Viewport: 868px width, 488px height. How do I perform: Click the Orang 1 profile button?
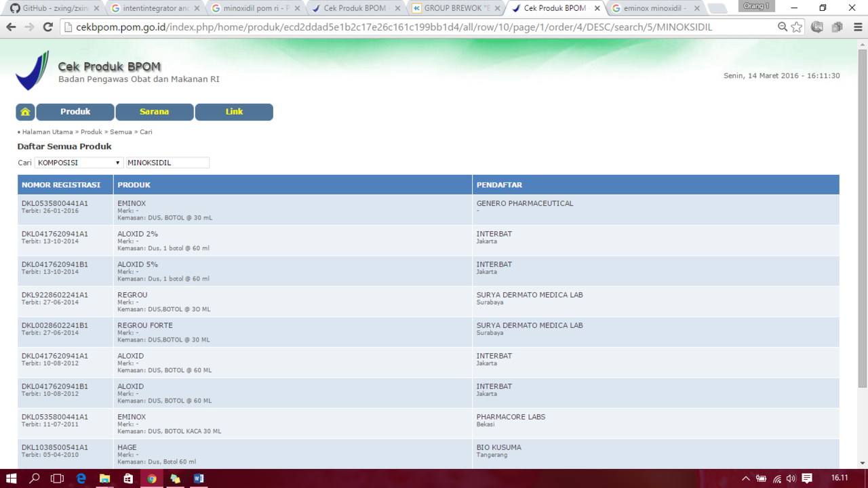756,6
